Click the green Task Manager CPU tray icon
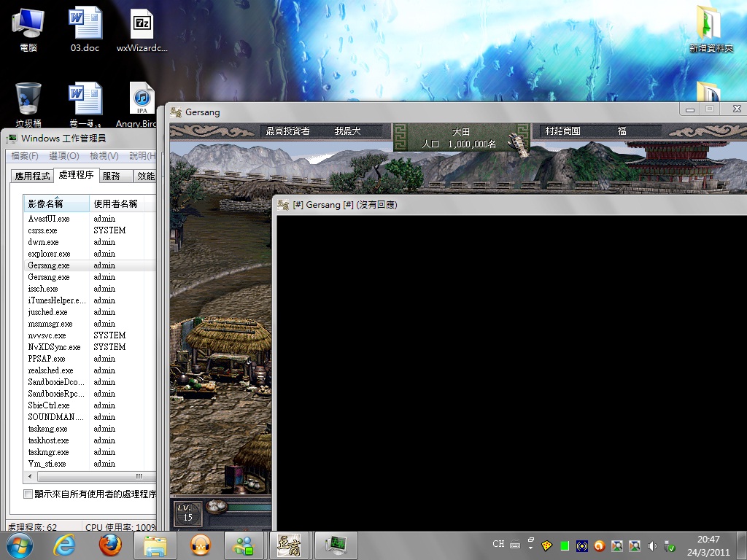 [x=565, y=545]
